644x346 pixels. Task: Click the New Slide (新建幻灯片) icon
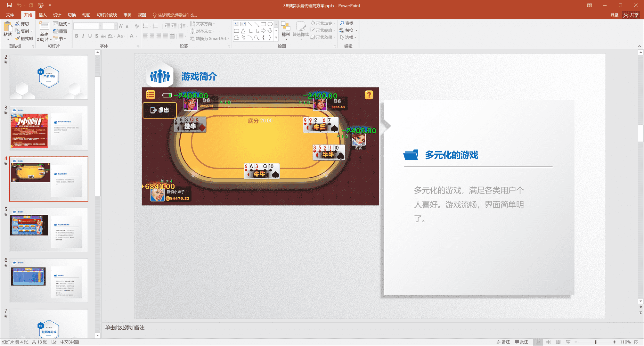click(44, 26)
